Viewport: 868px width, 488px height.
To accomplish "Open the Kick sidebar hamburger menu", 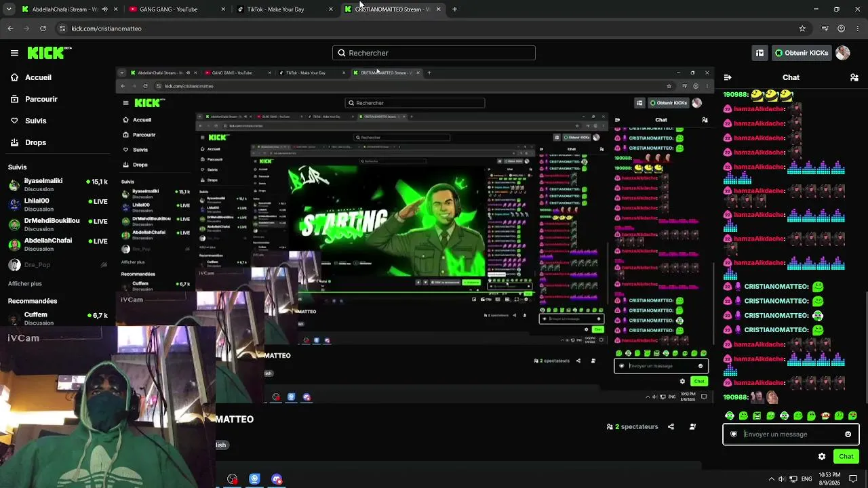I will pos(14,53).
